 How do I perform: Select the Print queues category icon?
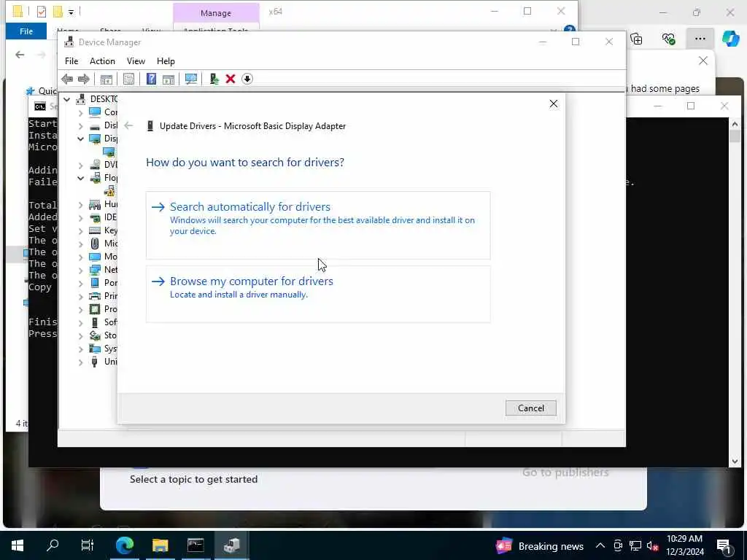tap(95, 296)
